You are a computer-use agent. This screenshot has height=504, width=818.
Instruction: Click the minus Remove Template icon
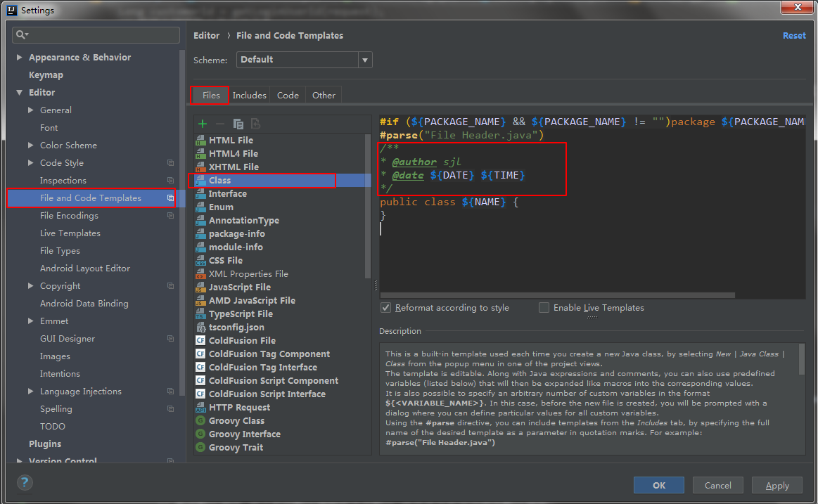tap(220, 124)
